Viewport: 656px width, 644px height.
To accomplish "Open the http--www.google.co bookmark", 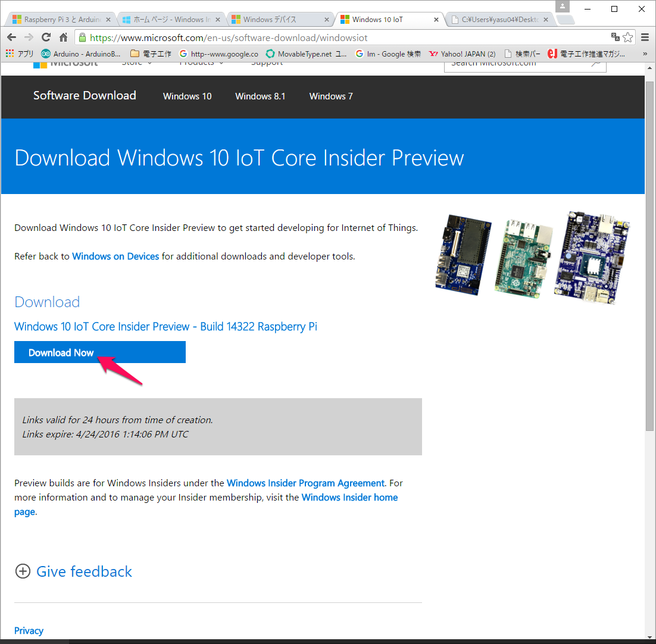I will pos(219,54).
